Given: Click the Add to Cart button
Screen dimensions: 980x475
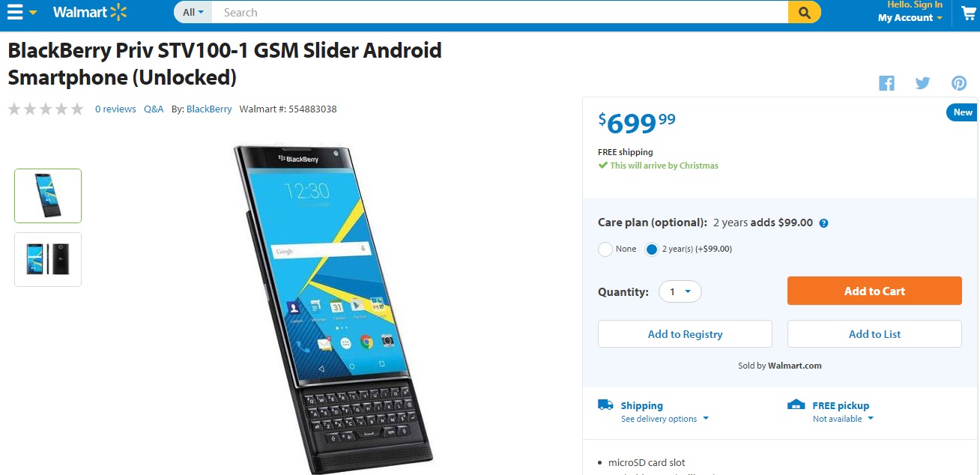Looking at the screenshot, I should click(874, 291).
